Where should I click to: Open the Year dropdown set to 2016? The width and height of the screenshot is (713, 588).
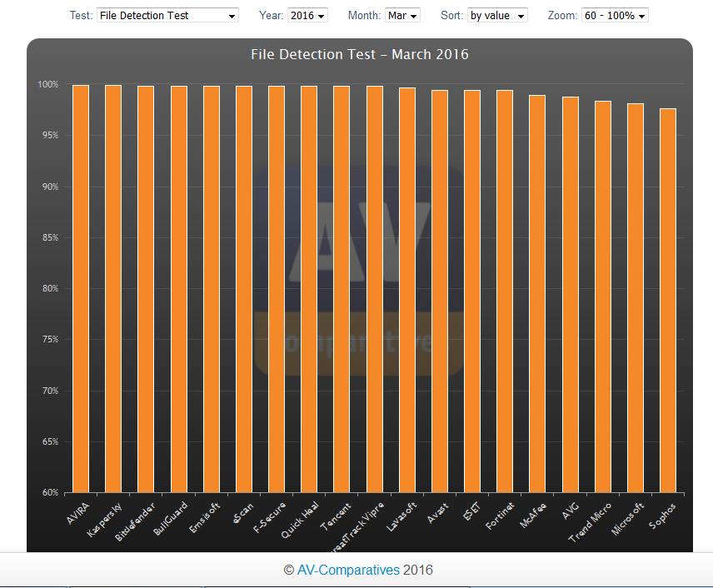(x=307, y=16)
